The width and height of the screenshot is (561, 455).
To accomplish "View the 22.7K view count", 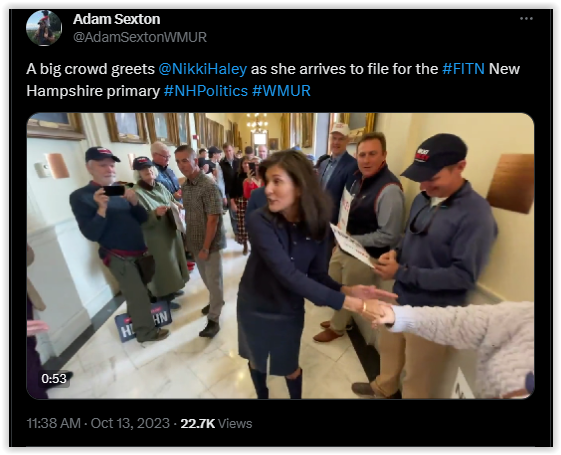I will point(197,424).
